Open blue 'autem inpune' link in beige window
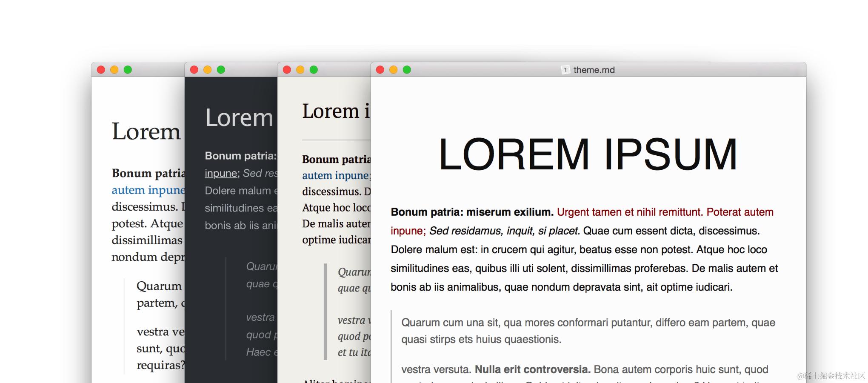 click(336, 175)
